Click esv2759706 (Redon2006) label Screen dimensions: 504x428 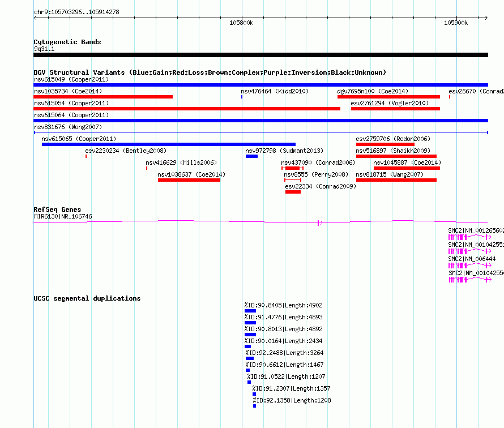click(393, 139)
